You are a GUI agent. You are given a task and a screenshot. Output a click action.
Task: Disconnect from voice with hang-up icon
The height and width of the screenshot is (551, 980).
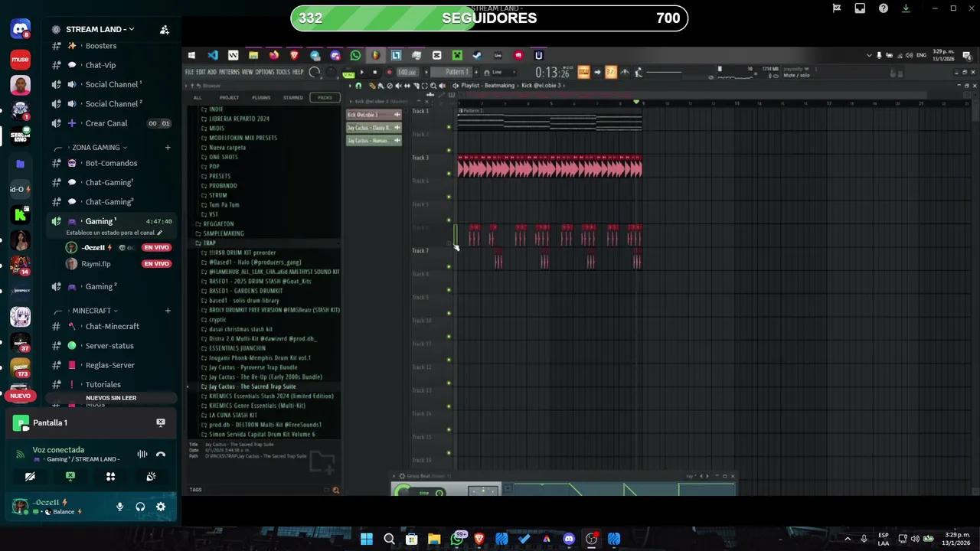pyautogui.click(x=161, y=455)
